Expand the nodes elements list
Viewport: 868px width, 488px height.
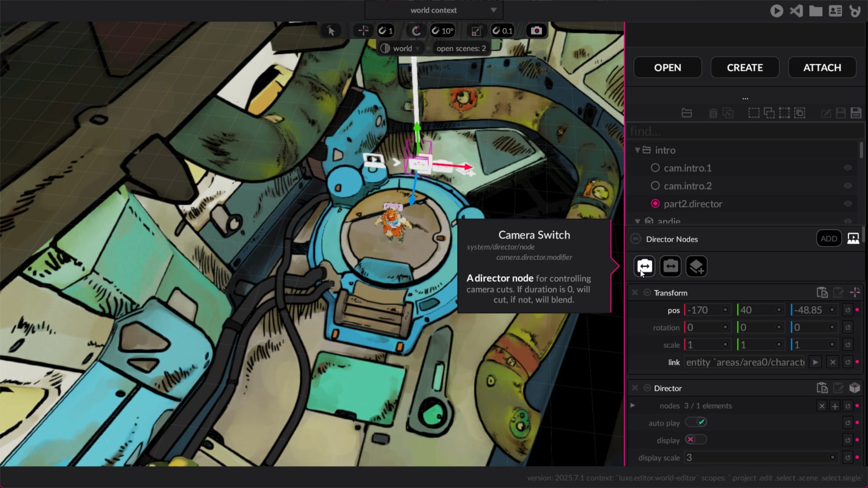[633, 406]
